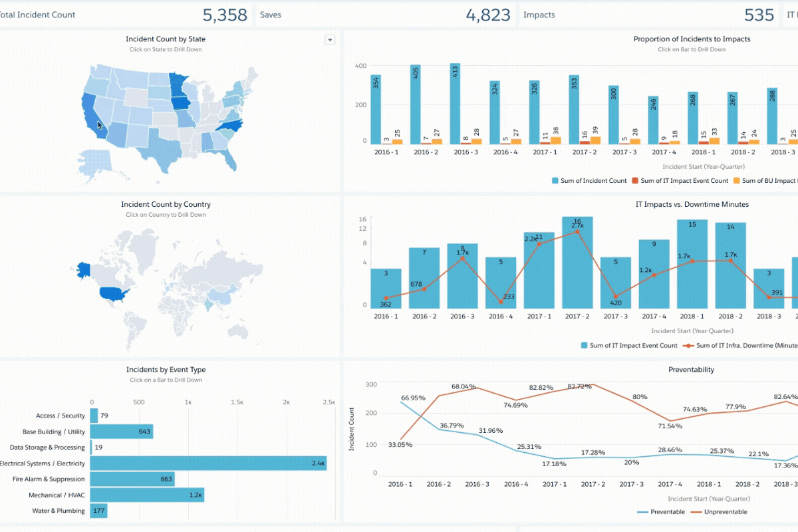Screen dimensions: 798x532
Task: Click the Total Incident Count KPI tile
Action: click(x=126, y=14)
